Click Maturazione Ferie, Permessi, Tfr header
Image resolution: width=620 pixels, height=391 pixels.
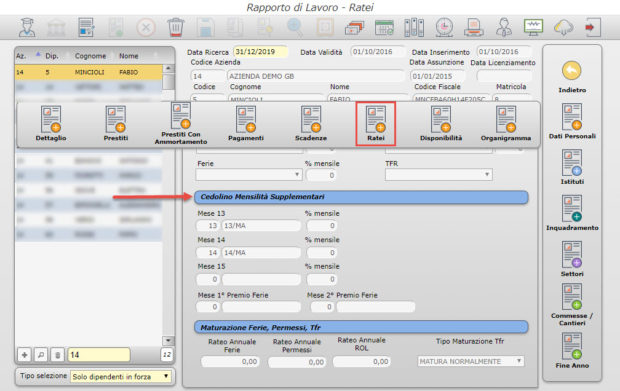[x=361, y=327]
